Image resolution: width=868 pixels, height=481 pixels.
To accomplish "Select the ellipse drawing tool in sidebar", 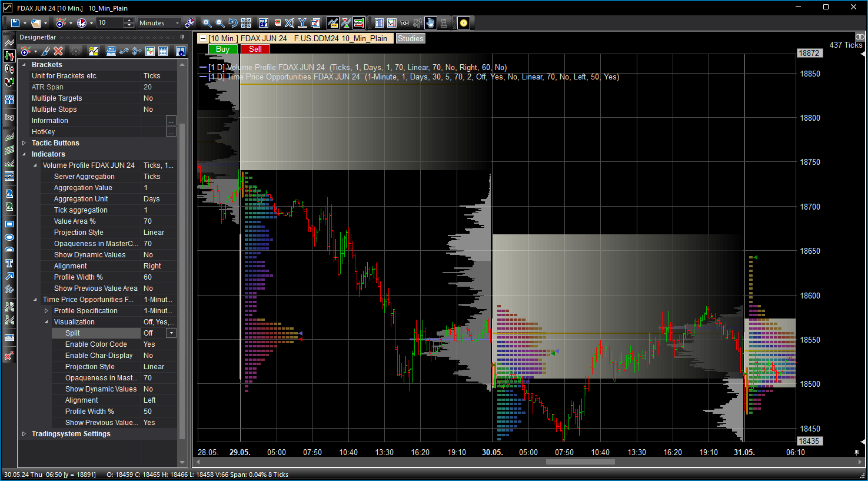I will (9, 237).
